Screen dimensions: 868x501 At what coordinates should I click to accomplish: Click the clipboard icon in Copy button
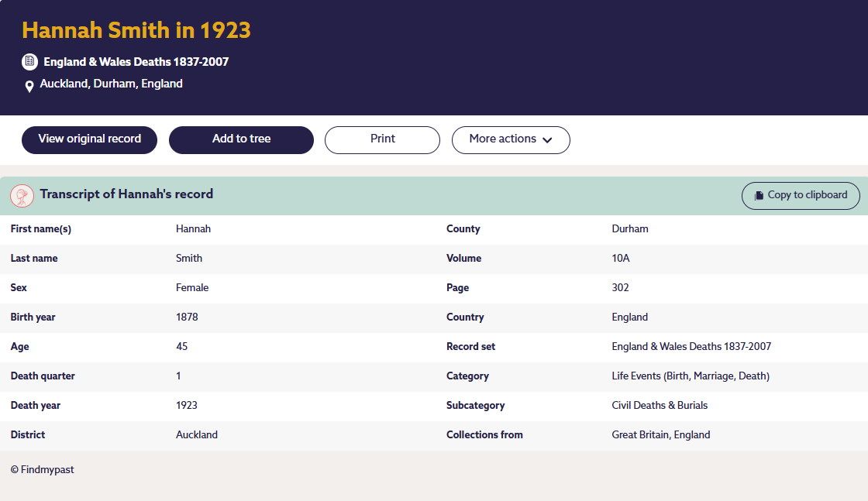759,195
